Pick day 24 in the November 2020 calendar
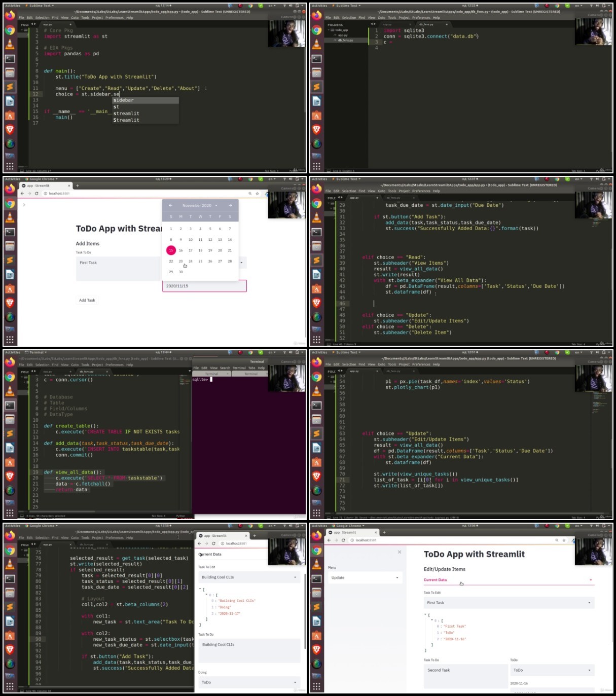This screenshot has width=616, height=696. (191, 261)
